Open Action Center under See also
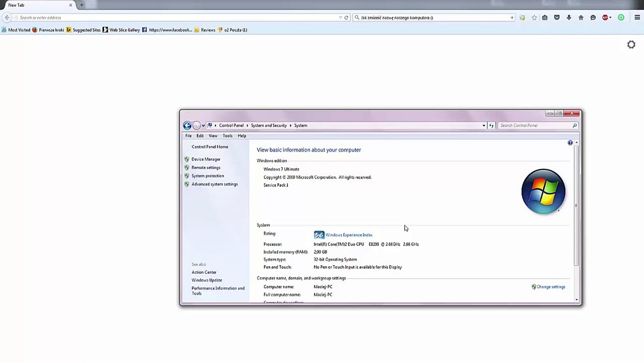The image size is (644, 363). pos(204,272)
